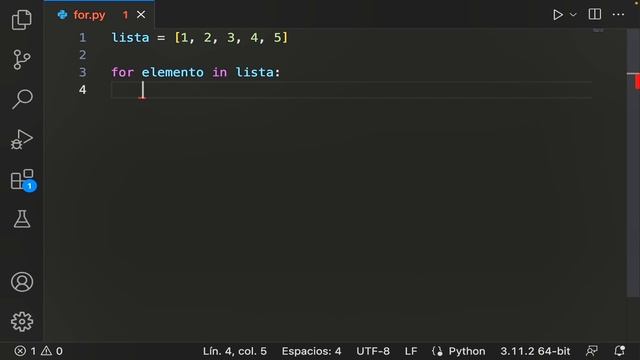Open problems panel from error count
This screenshot has width=640, height=360.
tap(25, 351)
